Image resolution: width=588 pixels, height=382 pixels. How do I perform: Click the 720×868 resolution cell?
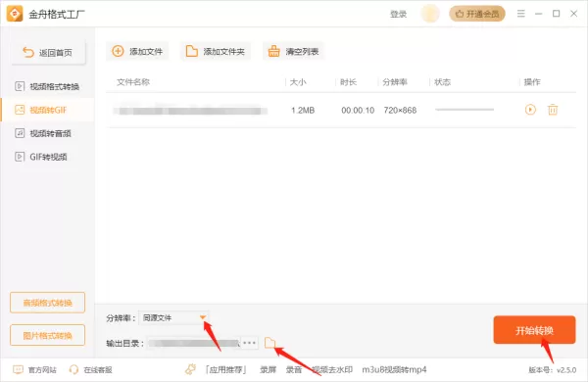point(400,111)
